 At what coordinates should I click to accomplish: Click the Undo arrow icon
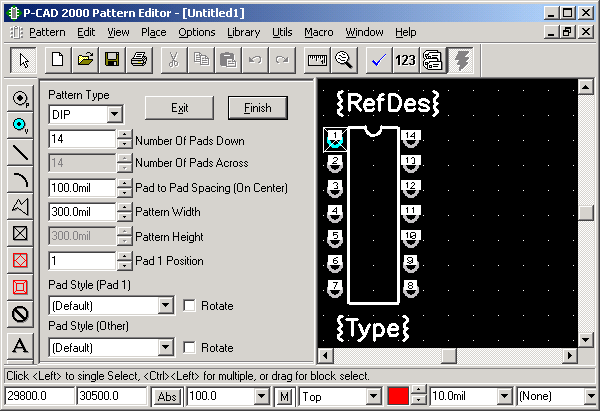(255, 60)
